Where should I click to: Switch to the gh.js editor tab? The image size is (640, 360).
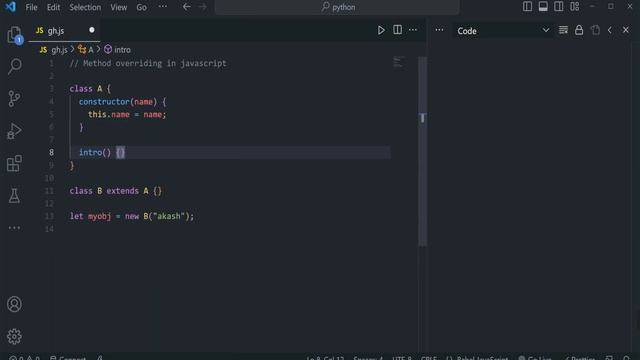click(64, 31)
